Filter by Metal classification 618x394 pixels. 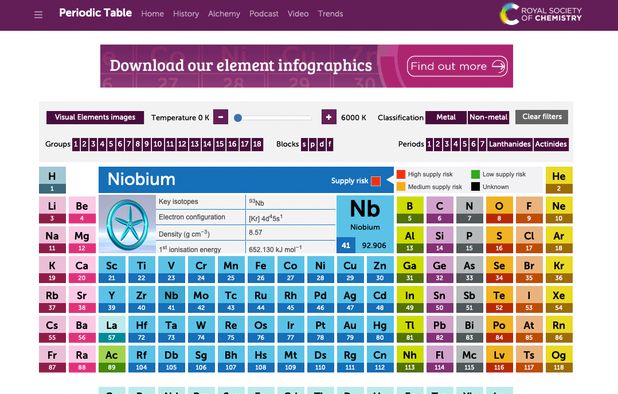pyautogui.click(x=446, y=117)
